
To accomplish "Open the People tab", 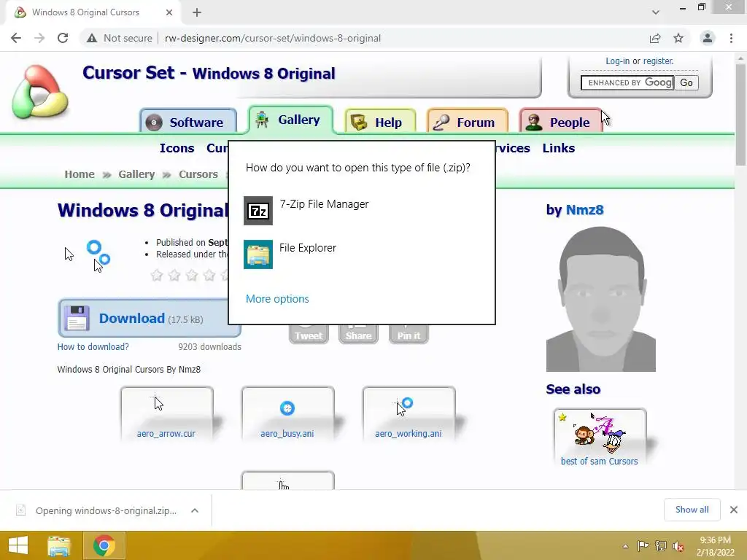I will coord(560,122).
